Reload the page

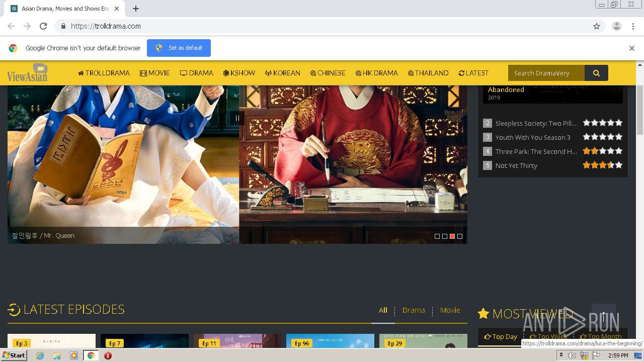pos(43,26)
